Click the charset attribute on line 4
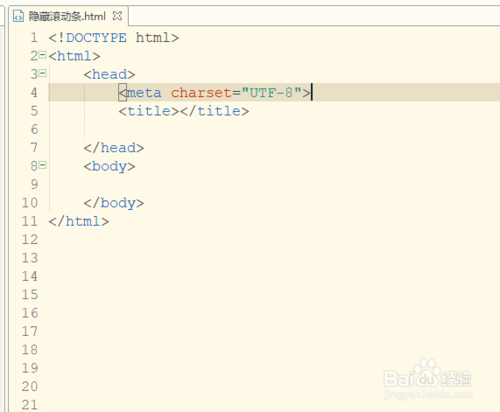The image size is (500, 412). click(x=201, y=93)
